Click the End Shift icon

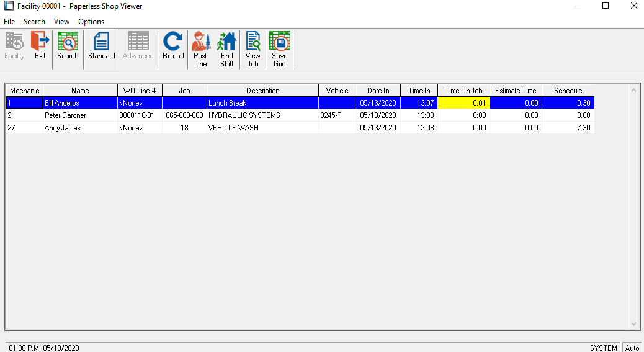[227, 49]
